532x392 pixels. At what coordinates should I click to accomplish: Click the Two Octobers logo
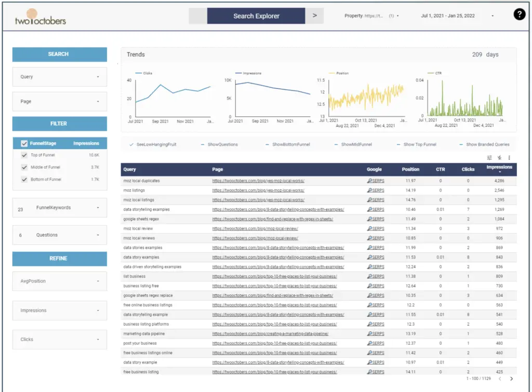pos(40,17)
